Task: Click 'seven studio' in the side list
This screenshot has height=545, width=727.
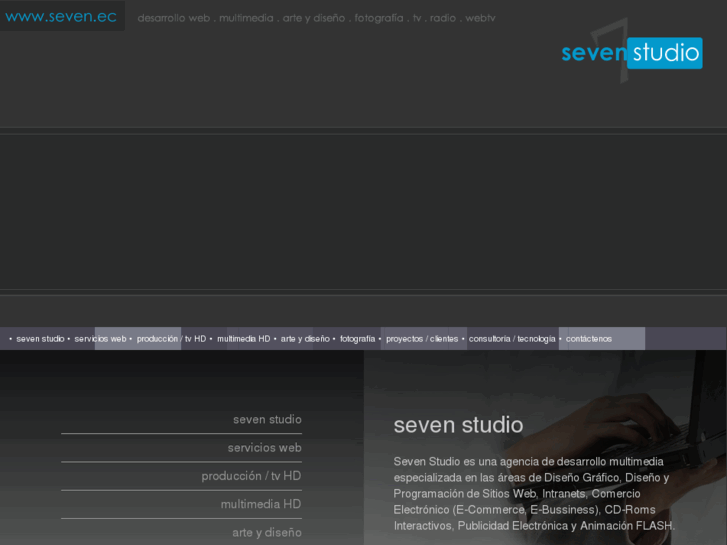Action: click(267, 419)
